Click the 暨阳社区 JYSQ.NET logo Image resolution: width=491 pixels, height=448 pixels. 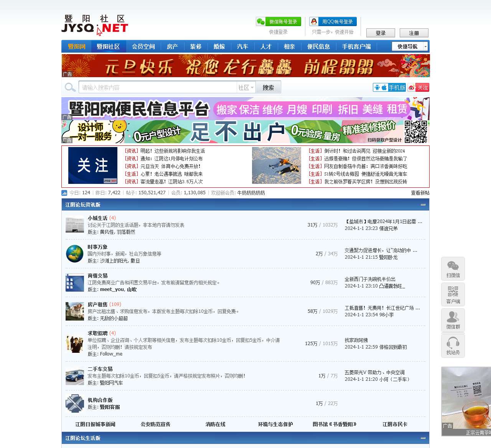coord(95,25)
